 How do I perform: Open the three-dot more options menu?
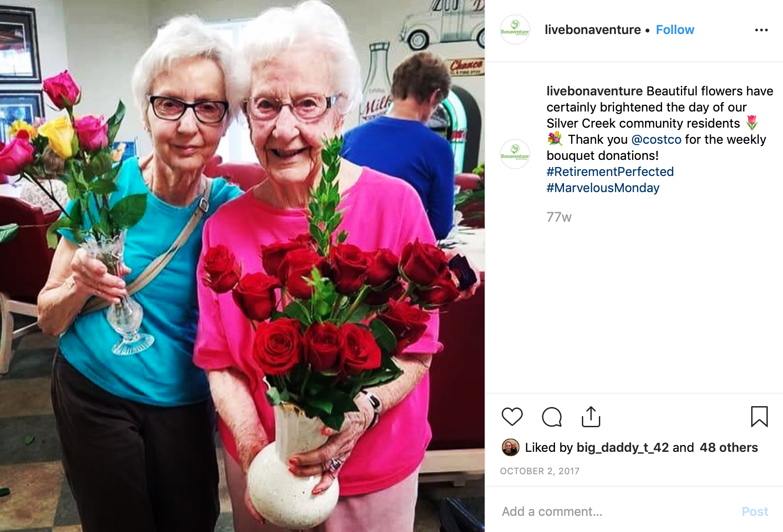pyautogui.click(x=761, y=30)
